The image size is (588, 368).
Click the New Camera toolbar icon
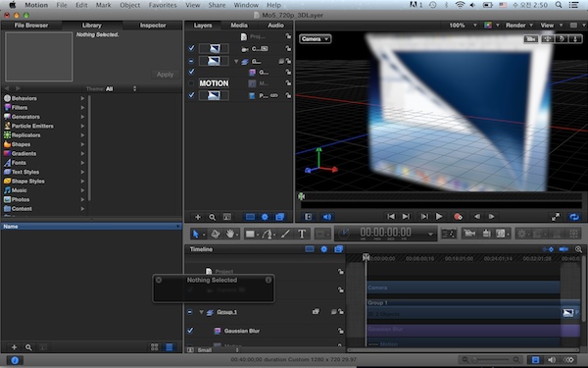pos(468,234)
